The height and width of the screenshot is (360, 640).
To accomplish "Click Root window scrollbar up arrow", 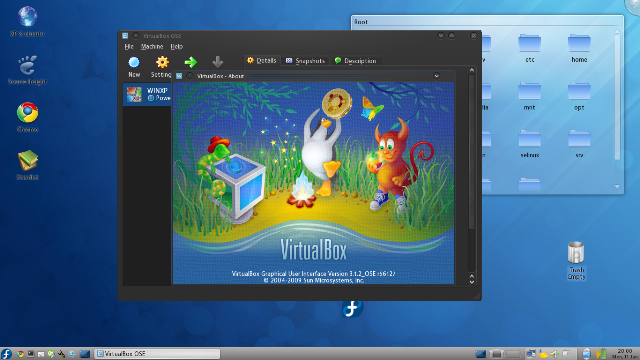I will point(617,31).
